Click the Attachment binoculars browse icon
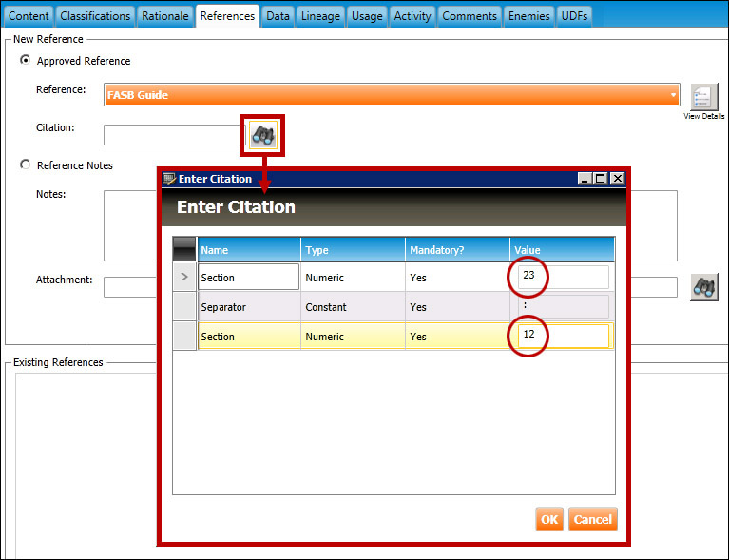 pos(703,287)
